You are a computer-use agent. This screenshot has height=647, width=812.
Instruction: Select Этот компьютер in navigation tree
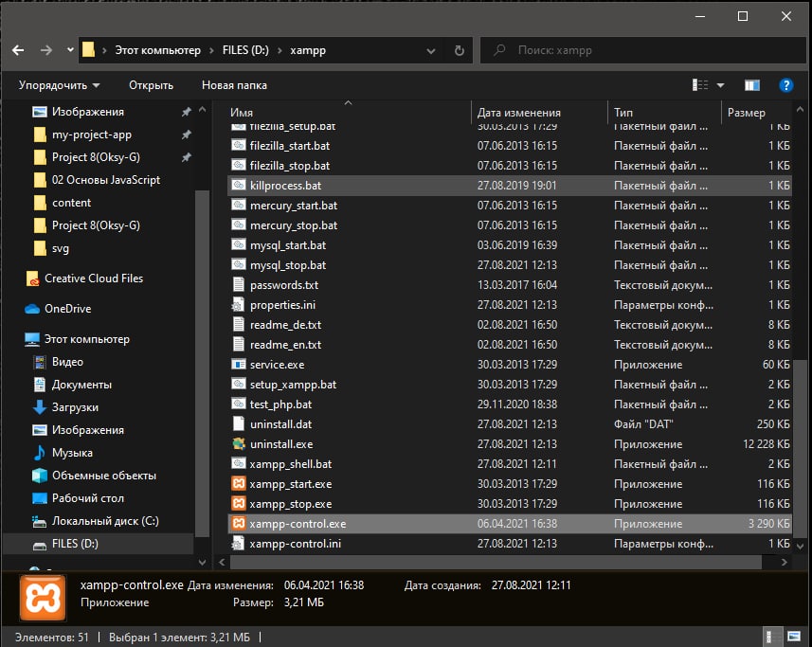86,339
